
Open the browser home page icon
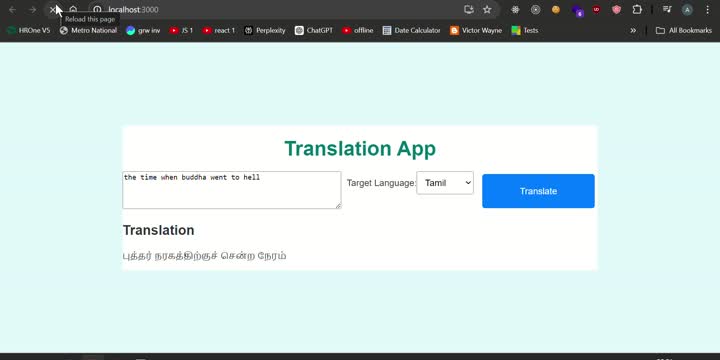pos(73,10)
